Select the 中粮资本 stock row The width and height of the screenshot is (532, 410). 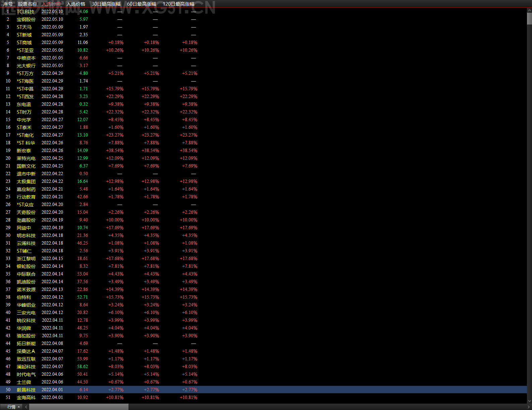[x=263, y=58]
